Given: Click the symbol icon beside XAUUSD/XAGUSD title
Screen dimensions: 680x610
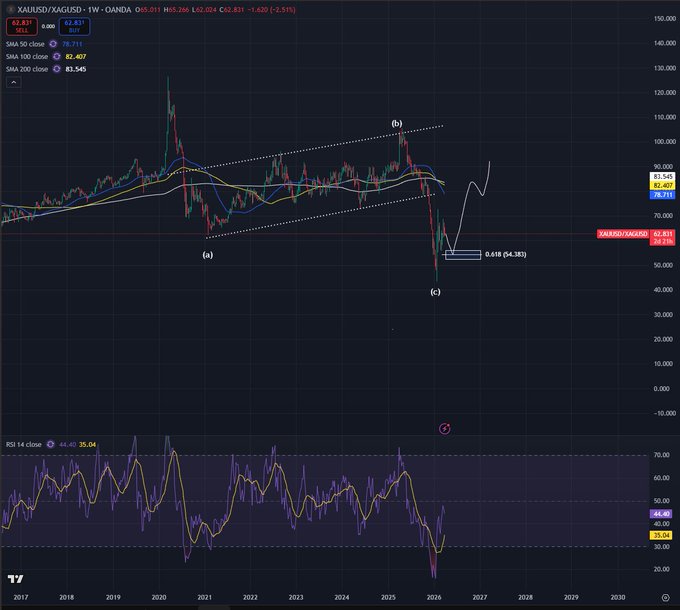Looking at the screenshot, I should pos(9,7).
